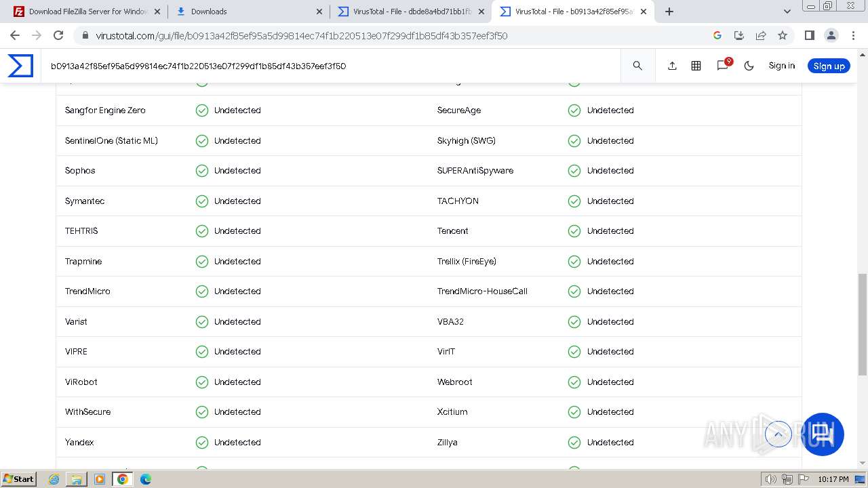Click the SUPERAntiSpyware vendor name
The width and height of the screenshot is (868, 488).
click(x=475, y=171)
